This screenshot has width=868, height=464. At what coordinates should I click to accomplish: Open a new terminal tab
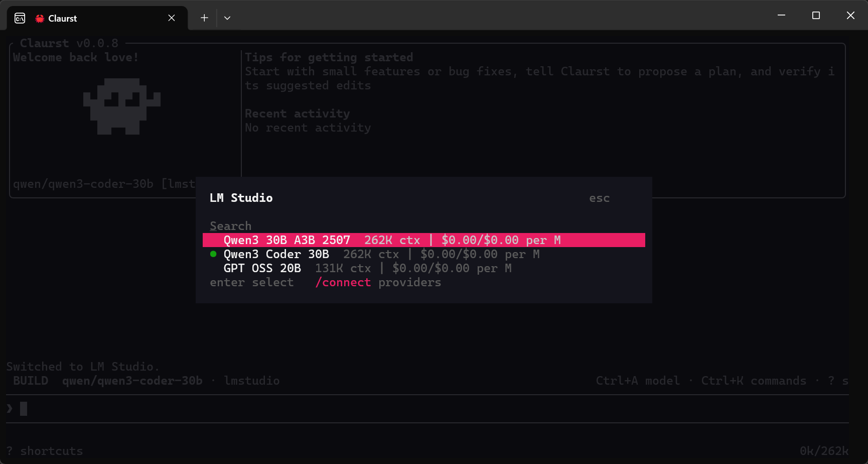click(204, 18)
